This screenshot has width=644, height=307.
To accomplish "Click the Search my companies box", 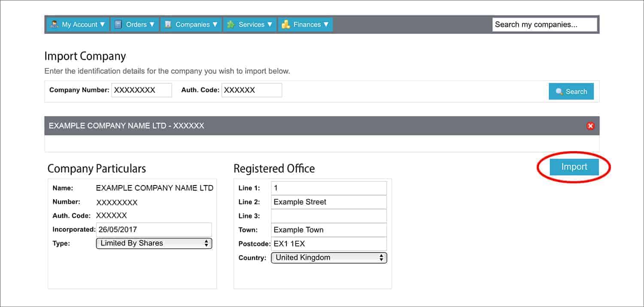I will [545, 24].
